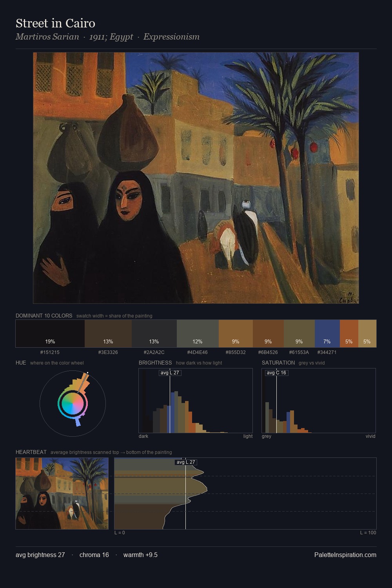392x588 pixels.
Task: Click the 1911; Egypt text
Action: (111, 37)
